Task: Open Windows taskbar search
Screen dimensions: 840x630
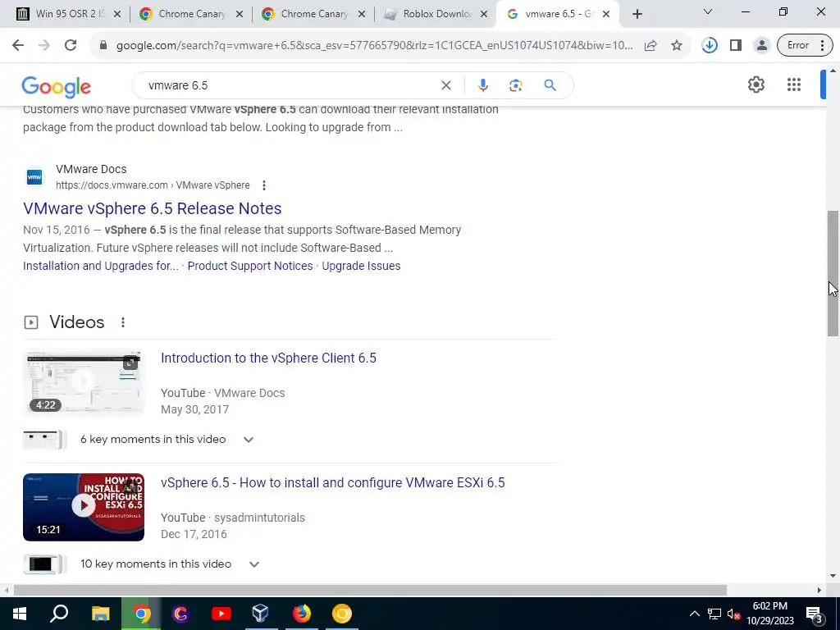Action: click(x=59, y=614)
